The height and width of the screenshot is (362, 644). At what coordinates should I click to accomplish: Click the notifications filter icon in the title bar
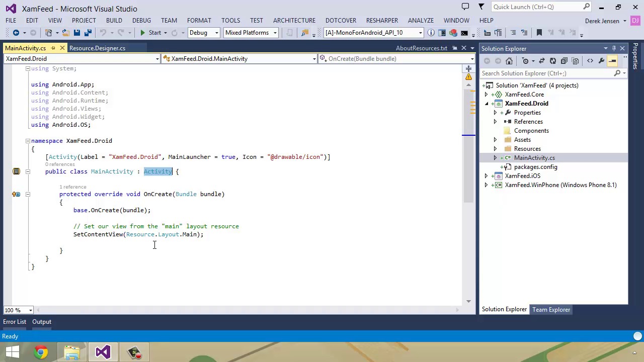pos(481,7)
